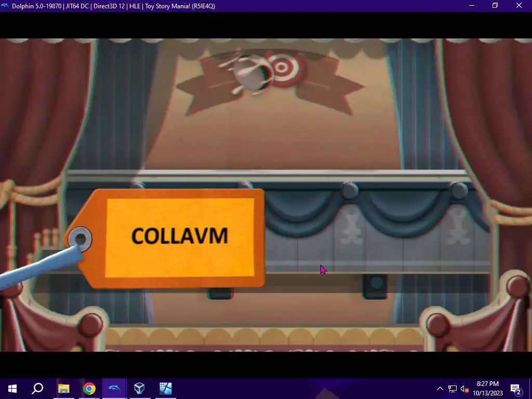Close the Dolphin emulator window
The height and width of the screenshot is (399, 532).
519,6
